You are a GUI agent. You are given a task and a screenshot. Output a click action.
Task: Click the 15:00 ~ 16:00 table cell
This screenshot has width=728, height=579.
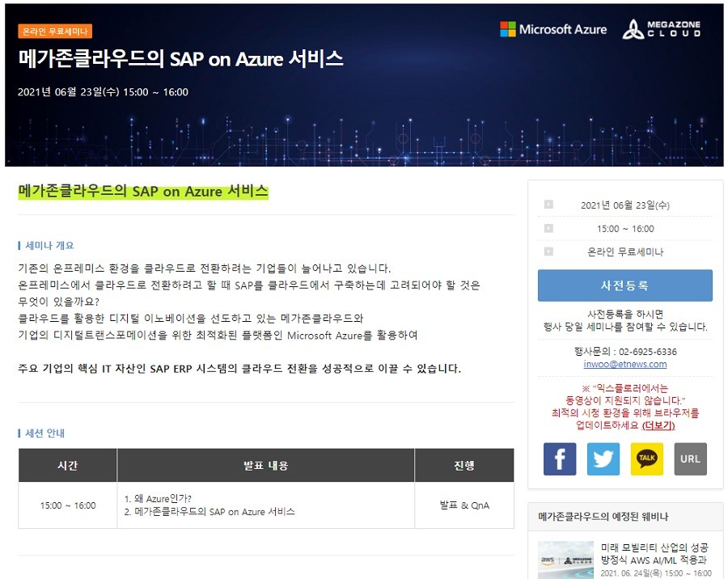[68, 505]
